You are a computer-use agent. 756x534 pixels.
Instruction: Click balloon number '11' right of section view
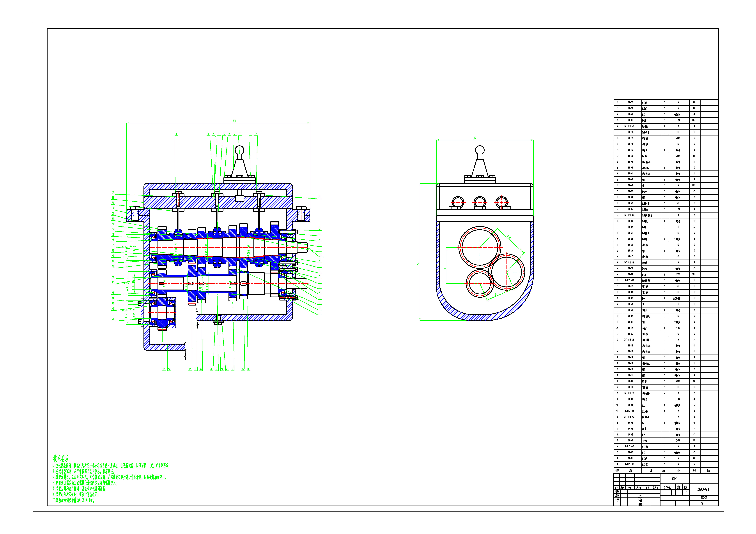(319, 197)
